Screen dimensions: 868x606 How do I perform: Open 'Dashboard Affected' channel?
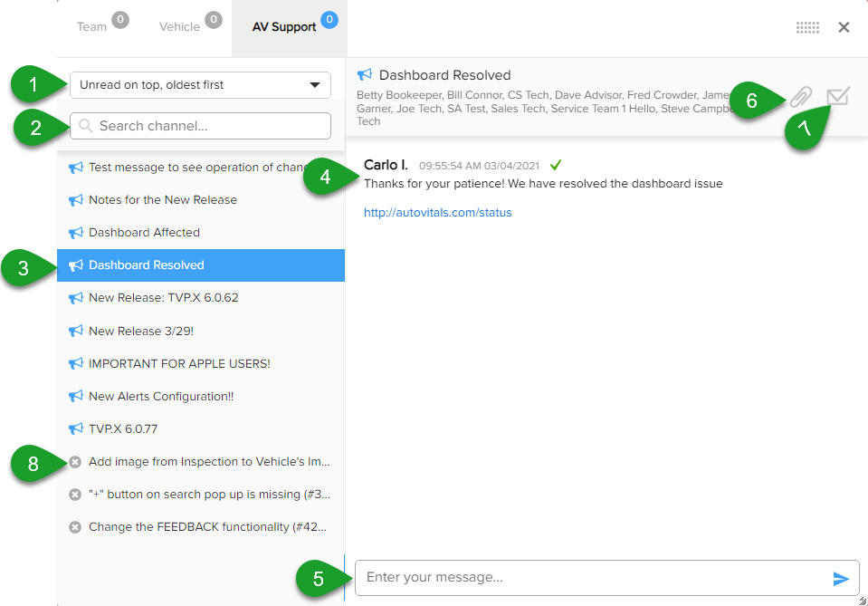[x=200, y=233]
